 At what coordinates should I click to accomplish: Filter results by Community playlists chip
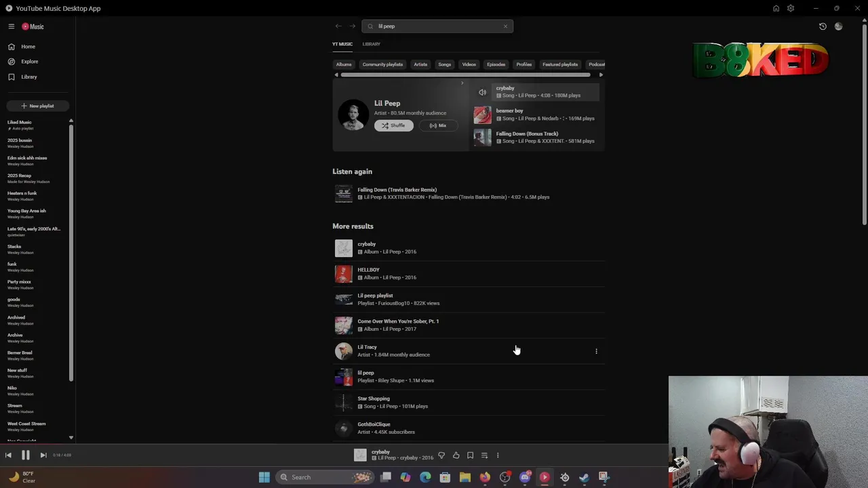(x=382, y=64)
